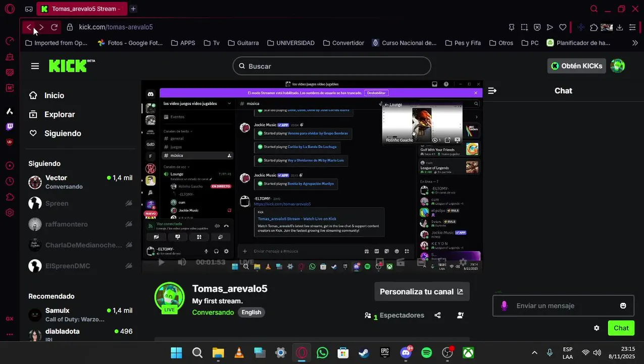Open the APPS bookmark folder
Screen dimensions: 644x364
point(183,43)
